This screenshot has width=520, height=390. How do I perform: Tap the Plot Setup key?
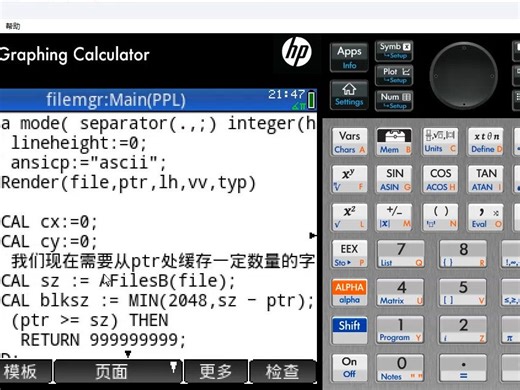click(394, 75)
